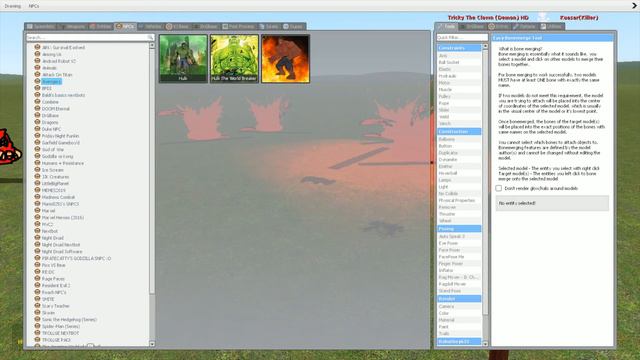This screenshot has width=640, height=360.
Task: Click the icon beside Resident Evil 2
Action: coord(38,285)
